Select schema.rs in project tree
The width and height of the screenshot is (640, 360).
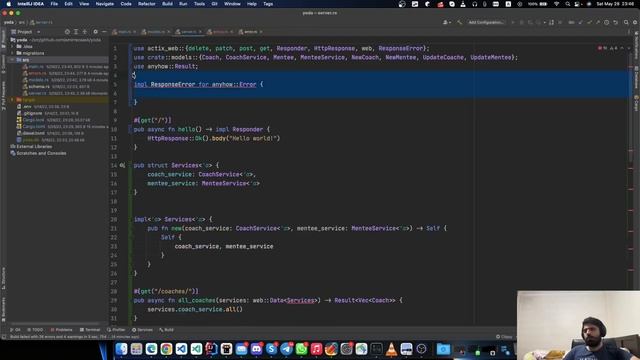(x=39, y=87)
